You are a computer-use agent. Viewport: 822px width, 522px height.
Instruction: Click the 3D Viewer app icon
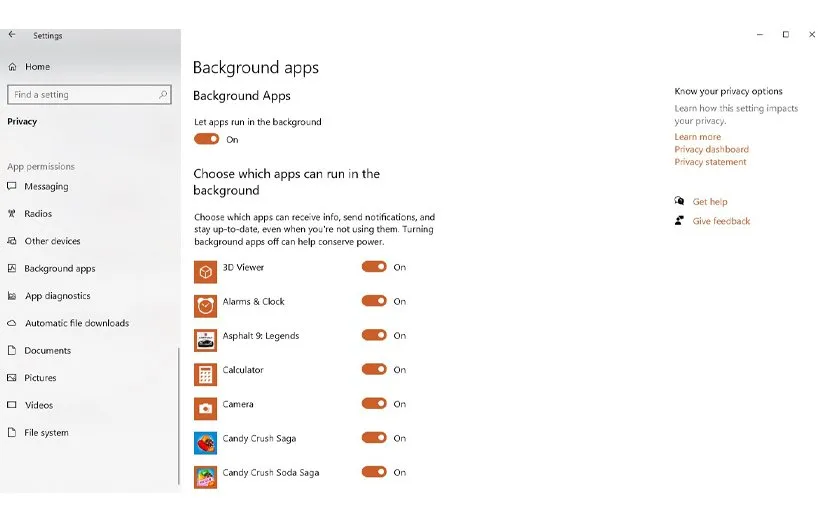tap(205, 272)
